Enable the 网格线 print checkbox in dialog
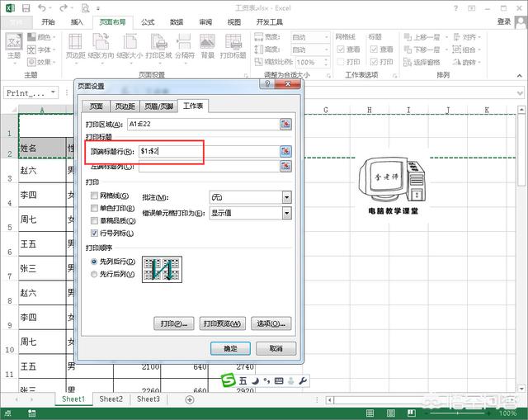528x420 pixels. (x=94, y=197)
